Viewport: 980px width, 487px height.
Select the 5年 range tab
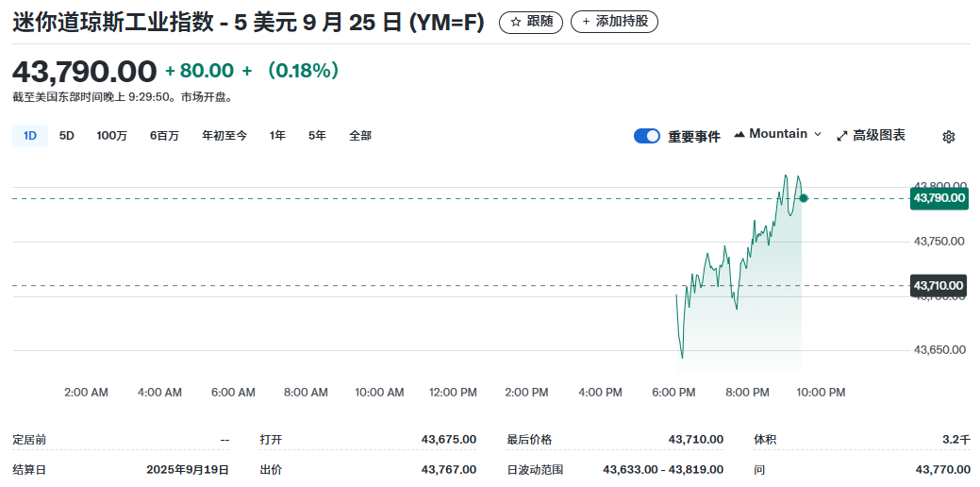click(317, 136)
